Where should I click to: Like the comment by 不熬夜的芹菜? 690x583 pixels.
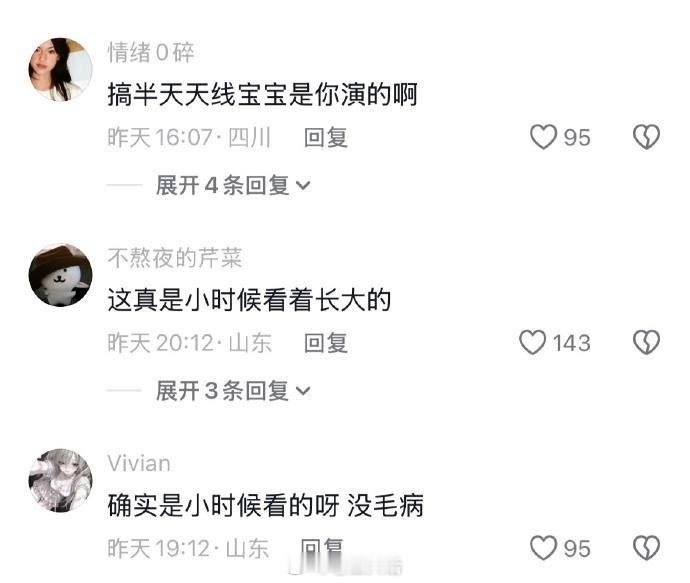532,343
